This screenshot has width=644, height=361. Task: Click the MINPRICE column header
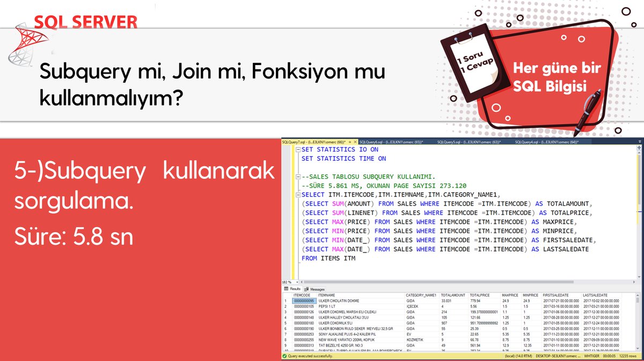(x=531, y=295)
